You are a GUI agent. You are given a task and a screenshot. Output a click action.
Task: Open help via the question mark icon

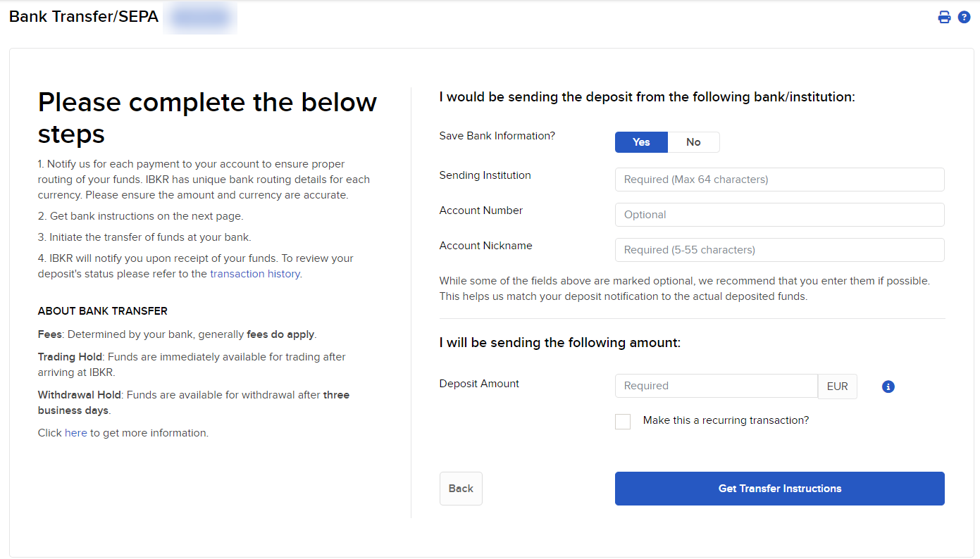[x=965, y=18]
